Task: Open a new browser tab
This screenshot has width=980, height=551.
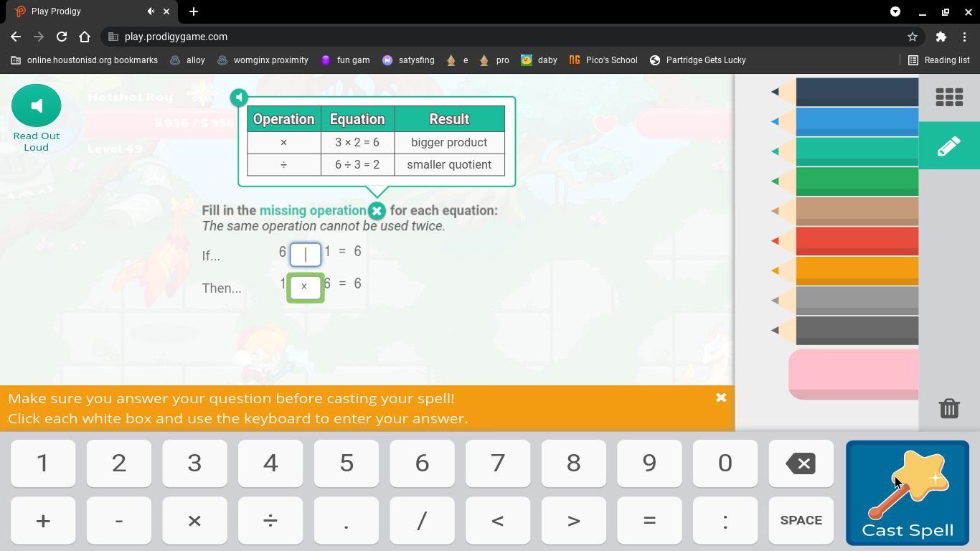Action: pos(194,11)
